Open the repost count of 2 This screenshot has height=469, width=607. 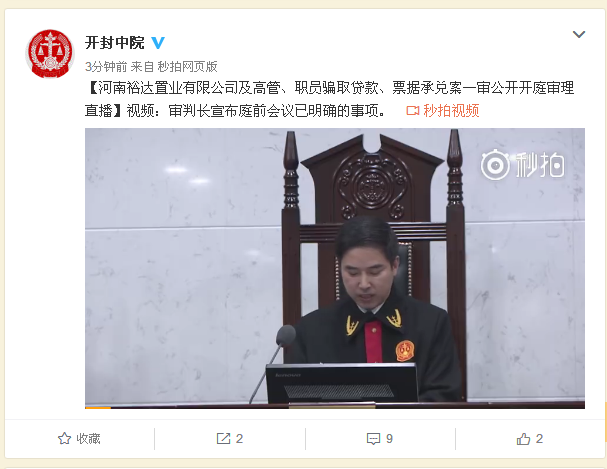point(239,438)
